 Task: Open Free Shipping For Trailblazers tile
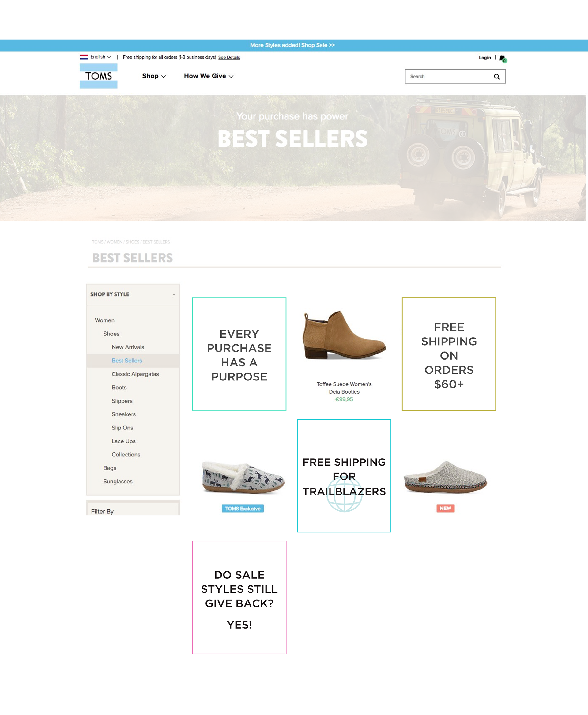[x=344, y=476]
